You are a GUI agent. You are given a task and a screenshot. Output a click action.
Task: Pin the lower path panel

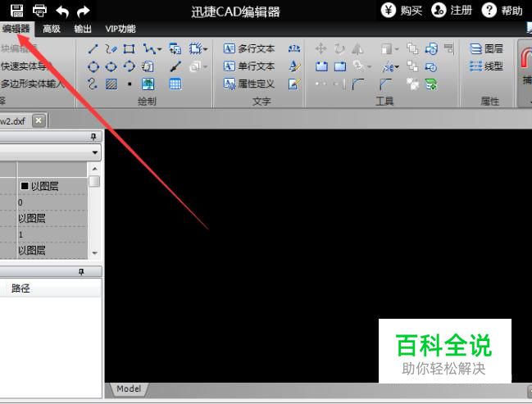(x=81, y=272)
